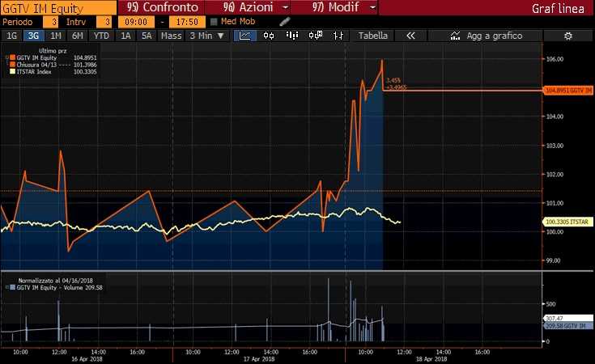Viewport: 595px width, 364px height.
Task: Click the GGTV IM Equity ticker field
Action: (x=58, y=7)
